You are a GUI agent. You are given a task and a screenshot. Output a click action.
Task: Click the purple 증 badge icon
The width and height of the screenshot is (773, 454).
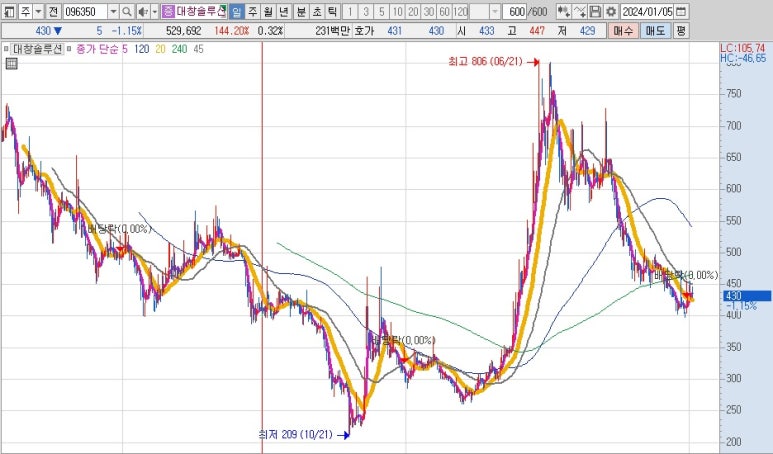tap(168, 11)
